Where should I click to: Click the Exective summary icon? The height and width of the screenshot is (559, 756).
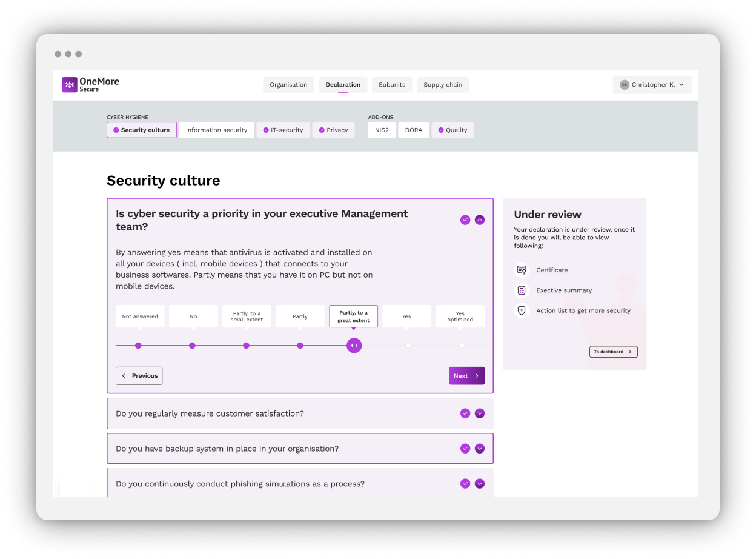tap(521, 290)
